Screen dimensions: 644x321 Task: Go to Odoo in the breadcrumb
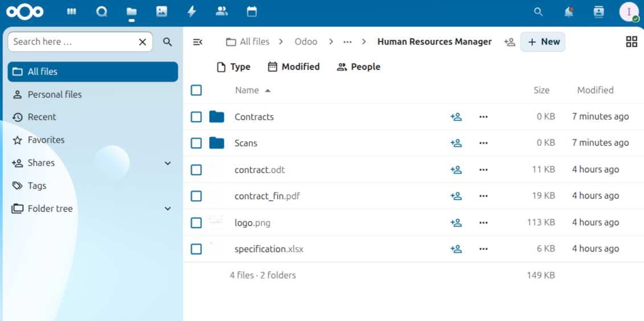306,42
